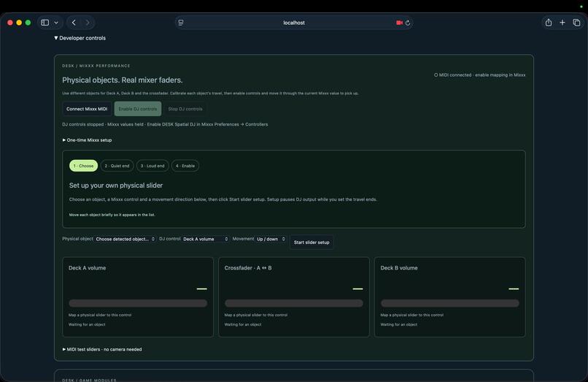Enter full screen with green button

28,23
